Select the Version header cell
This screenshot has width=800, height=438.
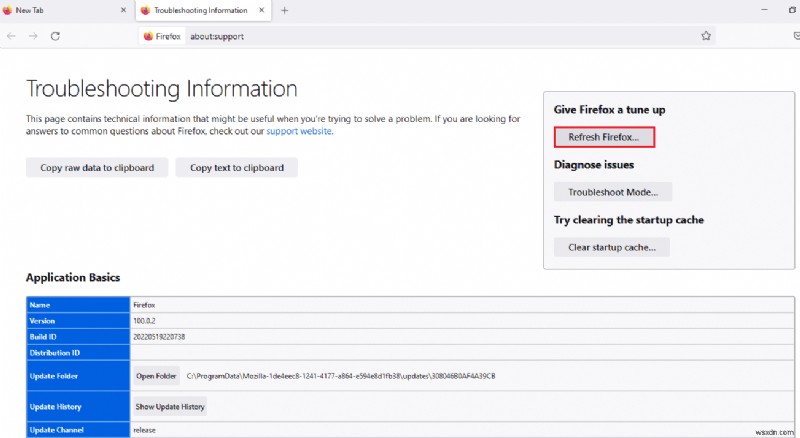tap(78, 321)
